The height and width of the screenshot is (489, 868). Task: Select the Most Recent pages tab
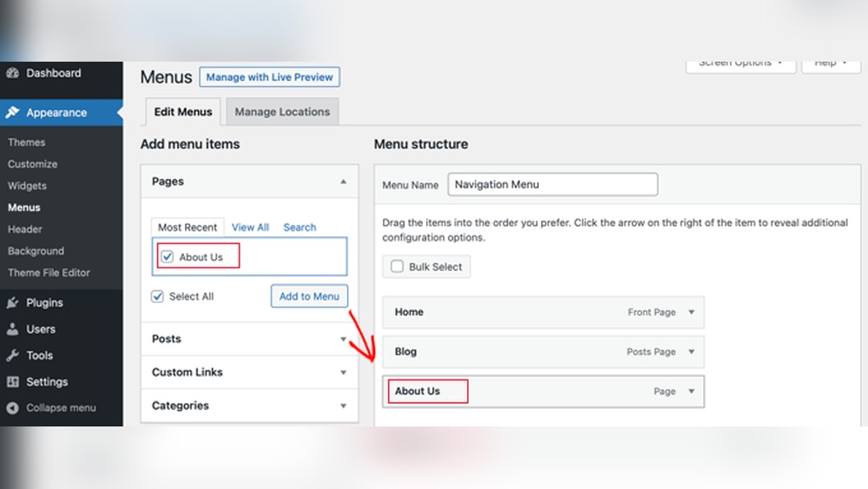187,227
